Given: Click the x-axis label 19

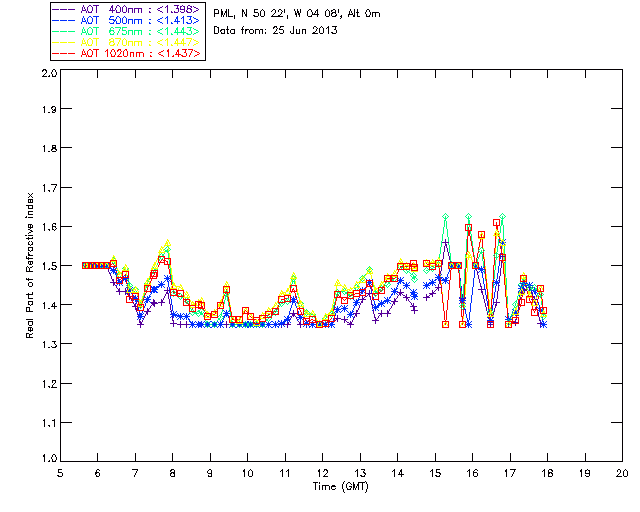Looking at the screenshot, I should (585, 473).
